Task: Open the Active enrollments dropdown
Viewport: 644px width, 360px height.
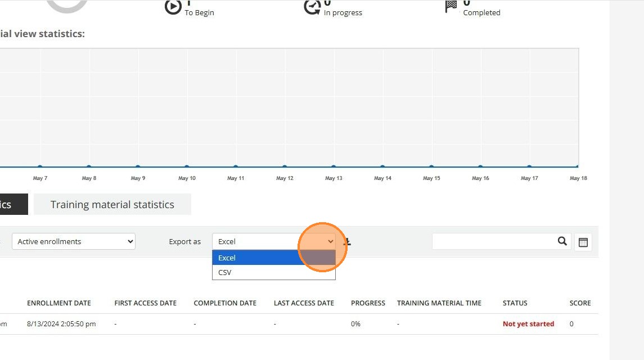Action: pos(74,241)
